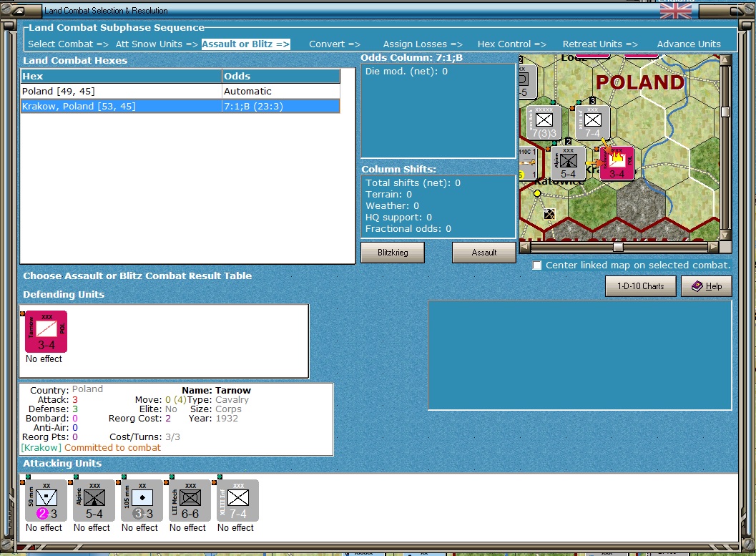Click the Terrain: 0 shift line

(388, 195)
